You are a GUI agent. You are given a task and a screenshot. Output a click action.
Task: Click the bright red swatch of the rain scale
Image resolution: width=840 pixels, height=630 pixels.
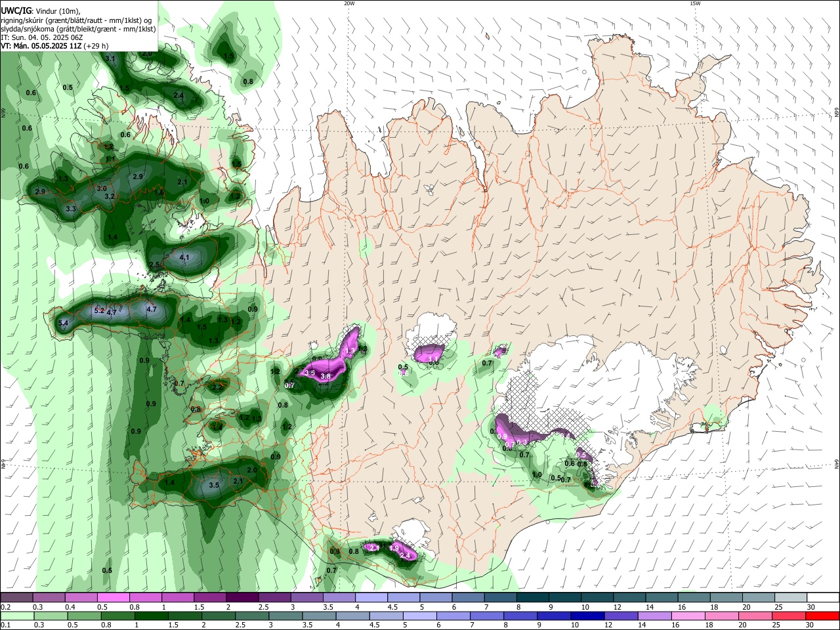tap(823, 616)
